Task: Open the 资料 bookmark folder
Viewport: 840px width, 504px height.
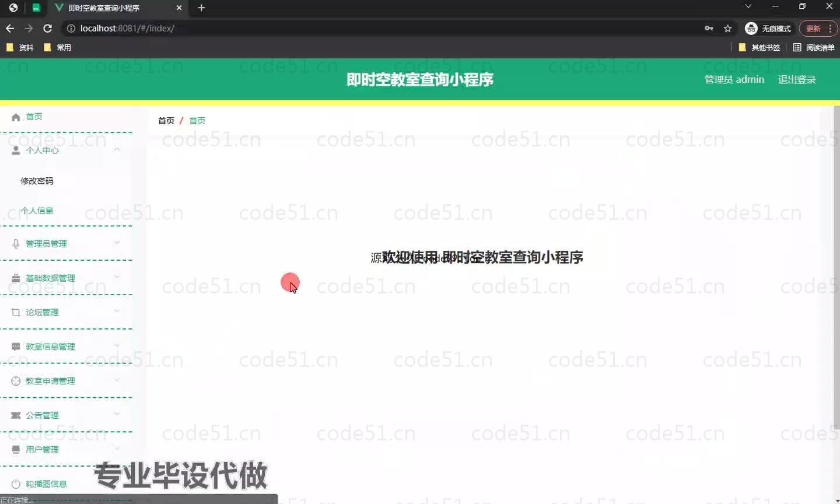Action: 20,48
